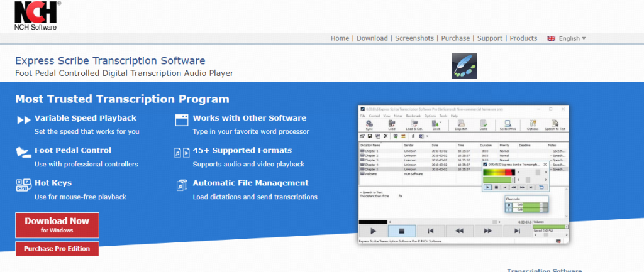Click the Express Scribe Transcription Software heading

coord(110,61)
